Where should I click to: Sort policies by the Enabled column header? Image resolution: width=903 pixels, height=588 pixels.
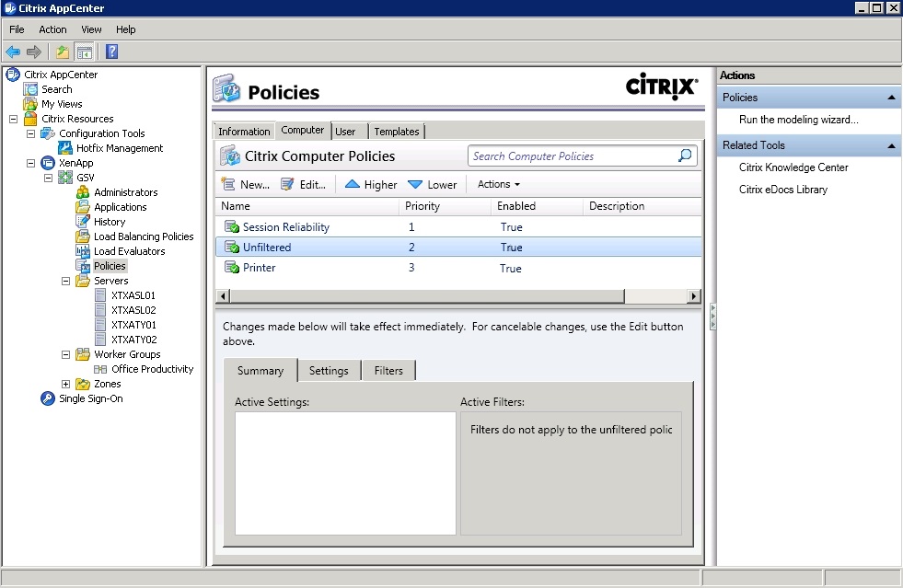tap(538, 206)
